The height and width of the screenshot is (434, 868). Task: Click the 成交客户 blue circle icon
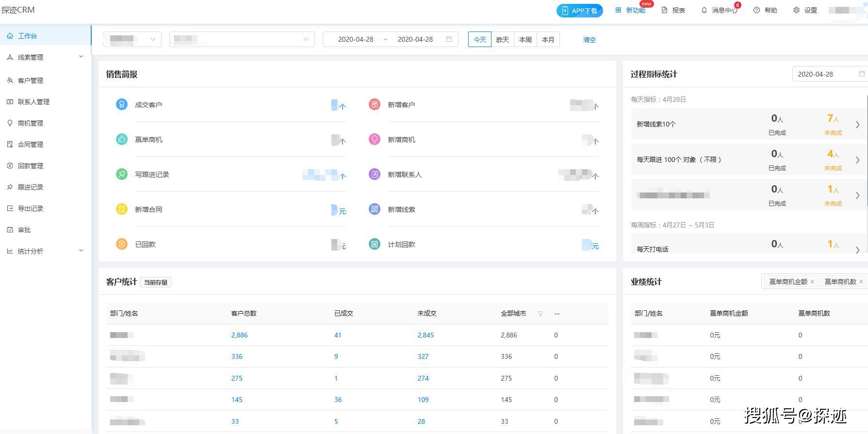pos(122,104)
